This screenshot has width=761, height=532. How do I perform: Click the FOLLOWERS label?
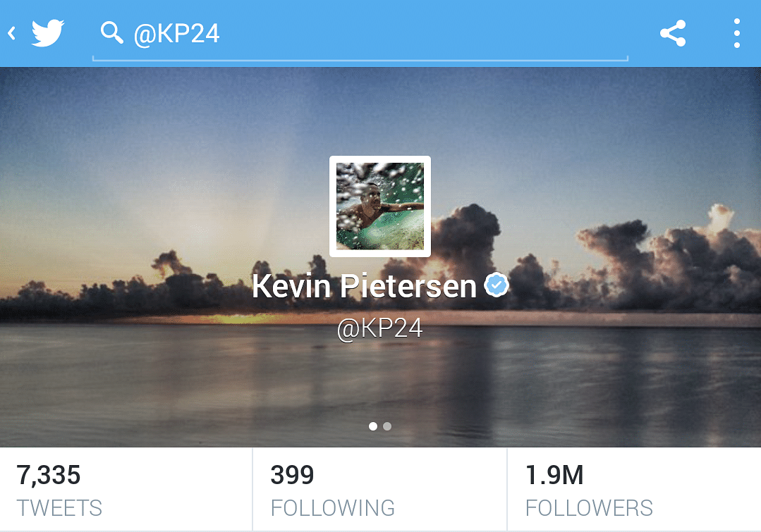click(x=589, y=508)
